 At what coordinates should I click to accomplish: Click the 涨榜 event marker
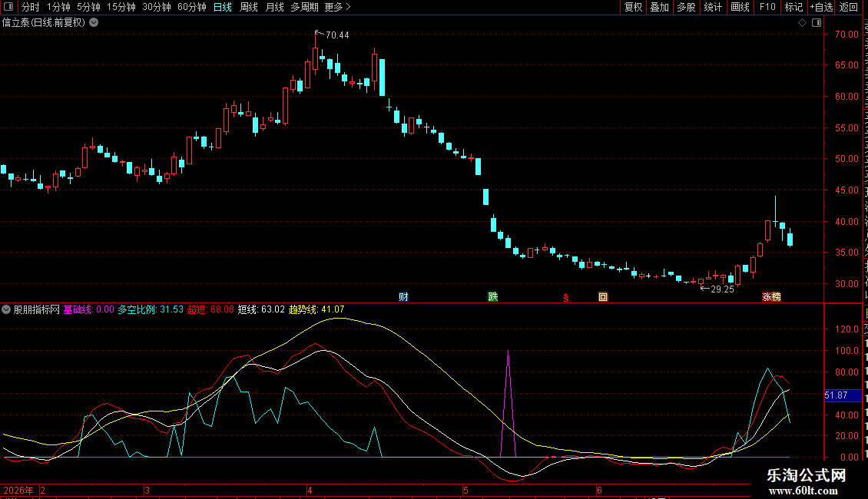click(771, 297)
